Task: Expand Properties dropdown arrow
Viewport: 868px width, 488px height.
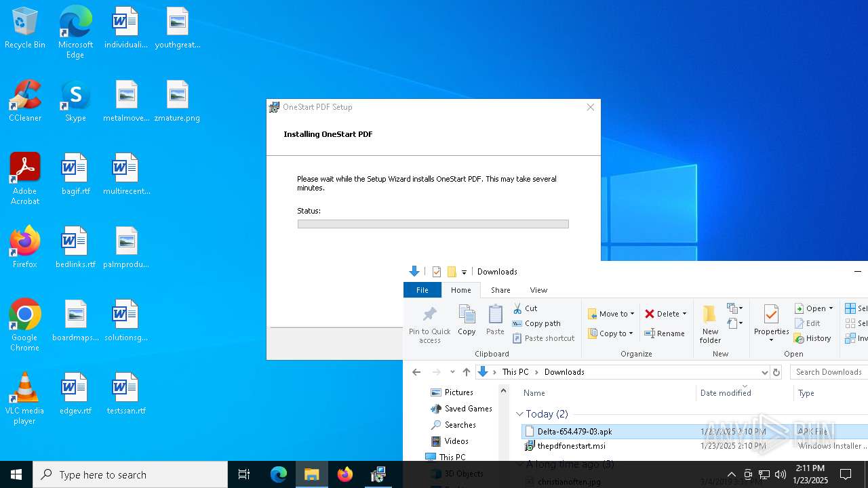Action: coord(771,340)
